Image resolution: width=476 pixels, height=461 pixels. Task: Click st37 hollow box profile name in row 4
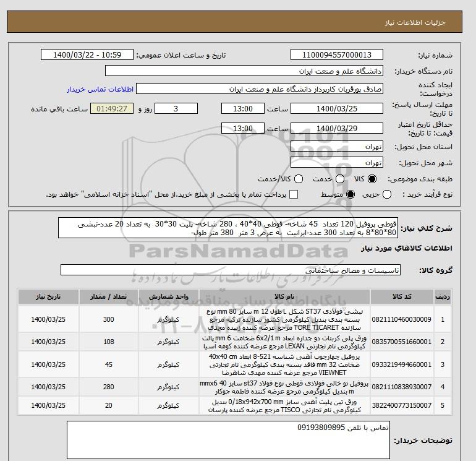pyautogui.click(x=284, y=387)
